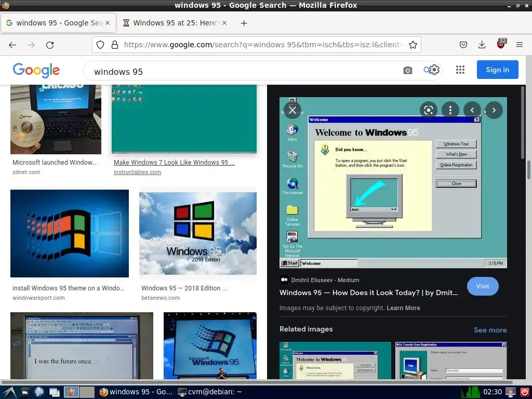Click the padlock site security icon

115,45
